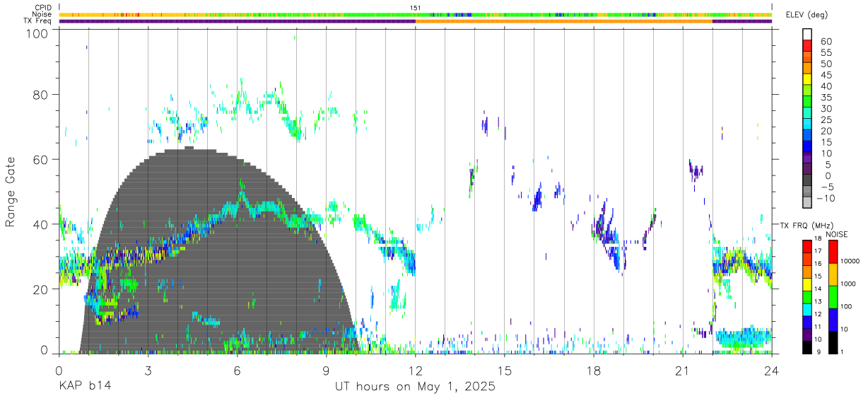This screenshot has height=401, width=868.
Task: Click the 1 label at NOISE scale bottom
Action: click(x=842, y=351)
